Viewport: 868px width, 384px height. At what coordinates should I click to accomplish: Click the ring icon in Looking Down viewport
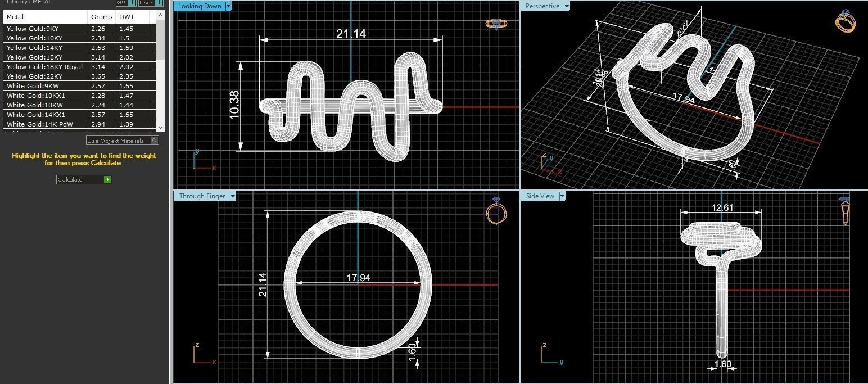[x=495, y=24]
